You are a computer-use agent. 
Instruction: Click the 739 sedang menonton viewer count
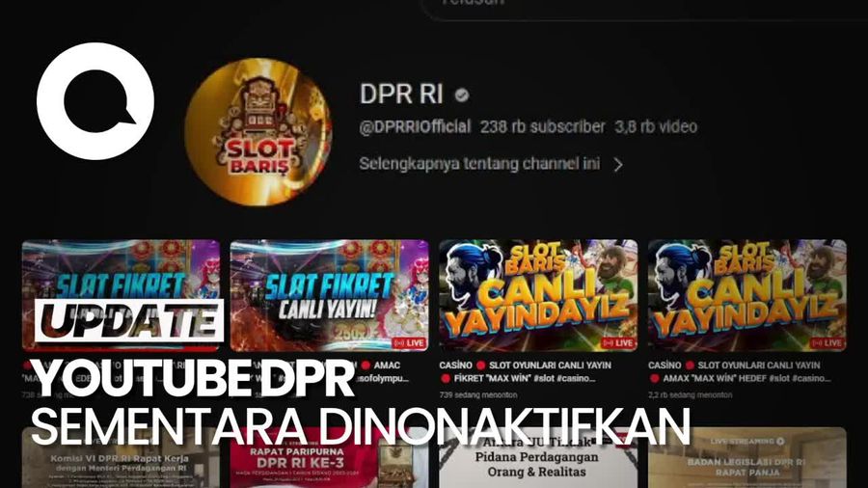tap(478, 395)
